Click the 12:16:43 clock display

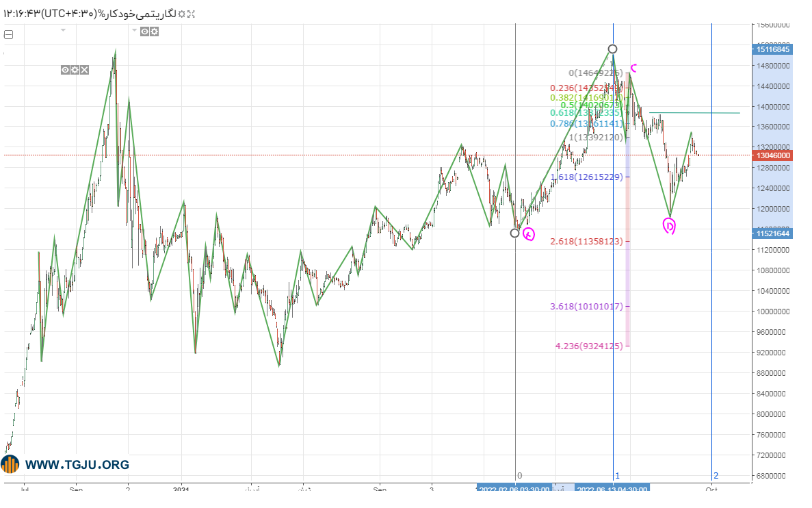(22, 14)
